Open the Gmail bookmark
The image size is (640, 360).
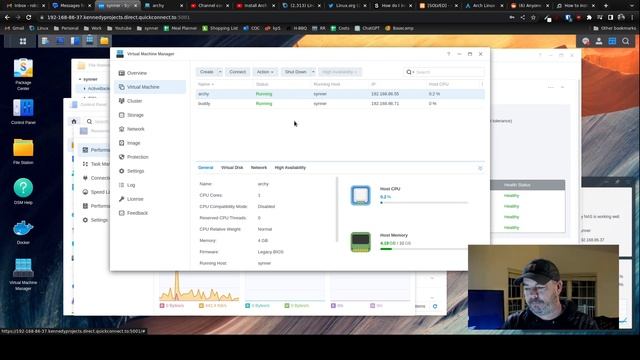coord(15,28)
